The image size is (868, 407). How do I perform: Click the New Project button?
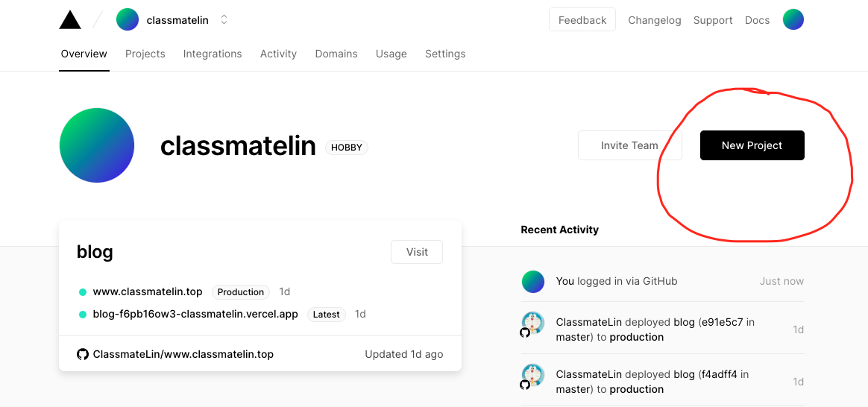(752, 145)
